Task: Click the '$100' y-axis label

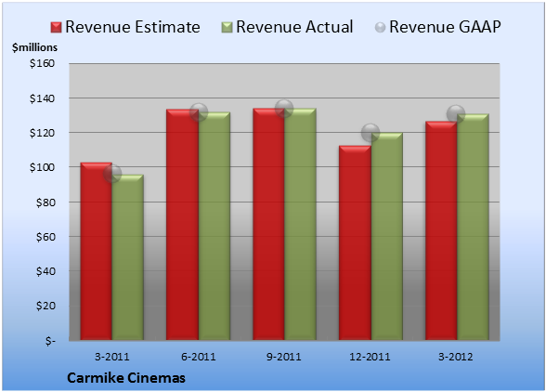Action: 42,167
